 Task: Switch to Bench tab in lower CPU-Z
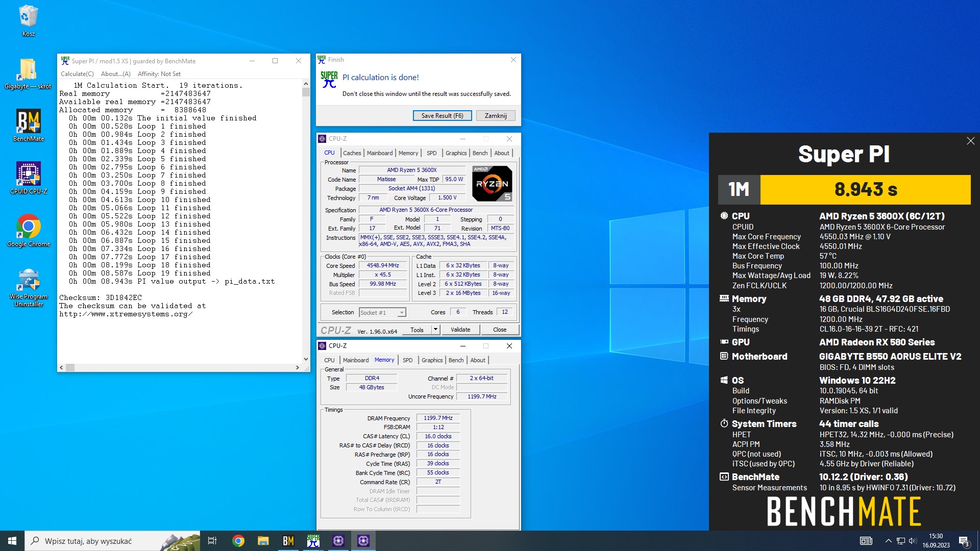(456, 360)
